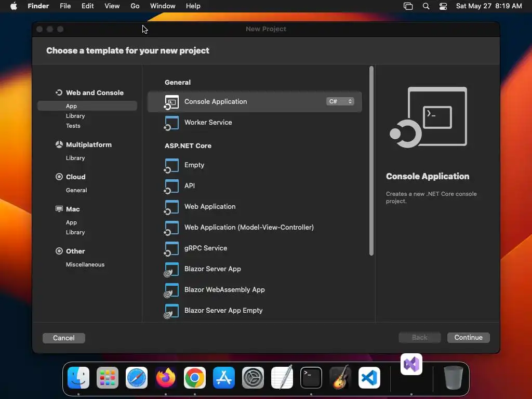Click the template list vertical scrollbar

[x=371, y=161]
